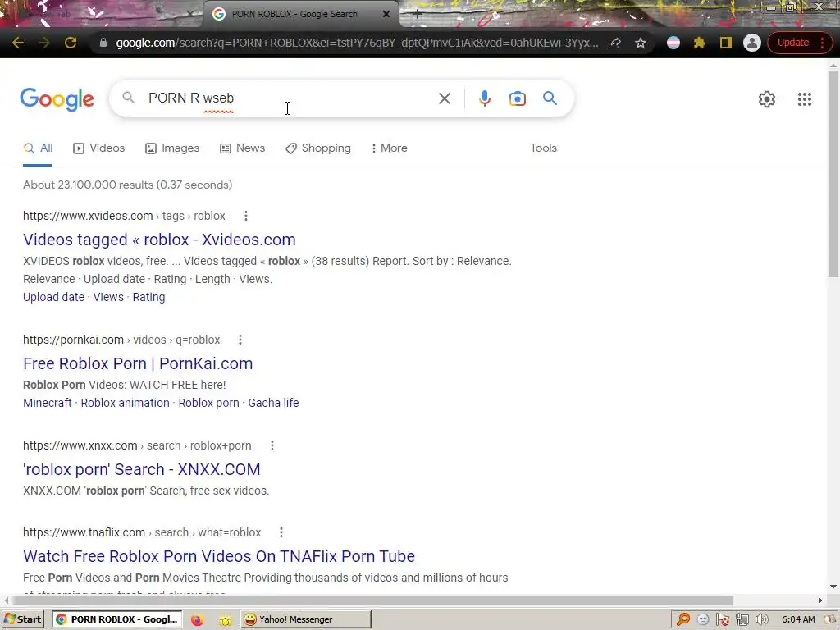Launch Firefox from the taskbar
840x630 pixels.
click(x=197, y=620)
